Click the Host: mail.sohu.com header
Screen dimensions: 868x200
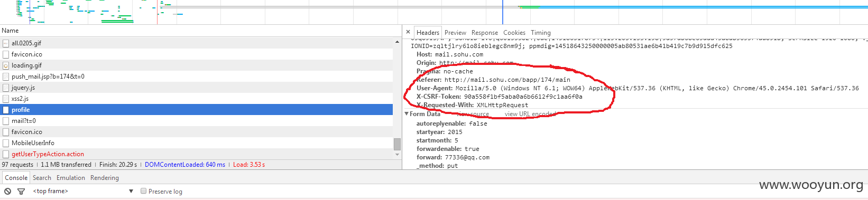point(450,54)
